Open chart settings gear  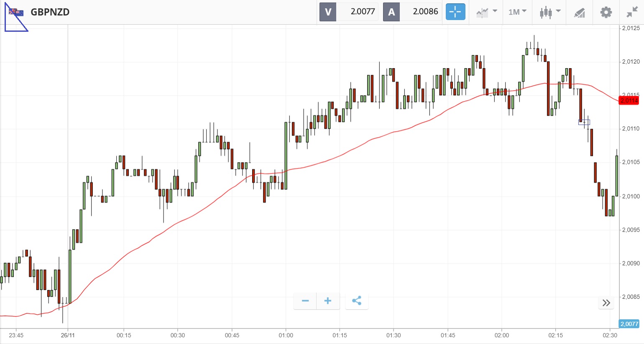(606, 12)
